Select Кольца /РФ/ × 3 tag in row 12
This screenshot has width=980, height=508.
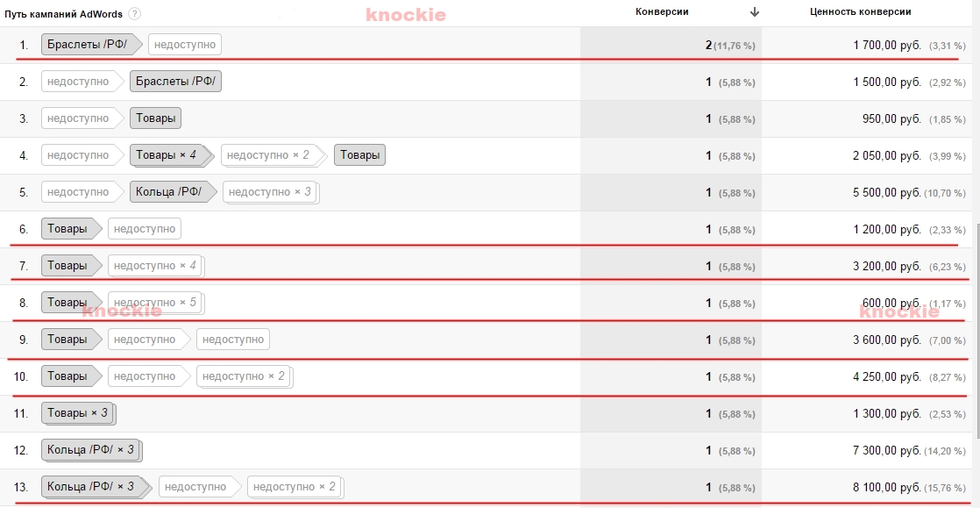click(x=92, y=450)
